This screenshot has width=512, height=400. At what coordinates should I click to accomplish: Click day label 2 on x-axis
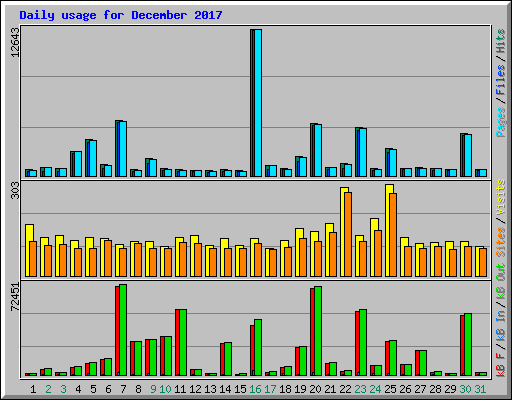coord(48,389)
